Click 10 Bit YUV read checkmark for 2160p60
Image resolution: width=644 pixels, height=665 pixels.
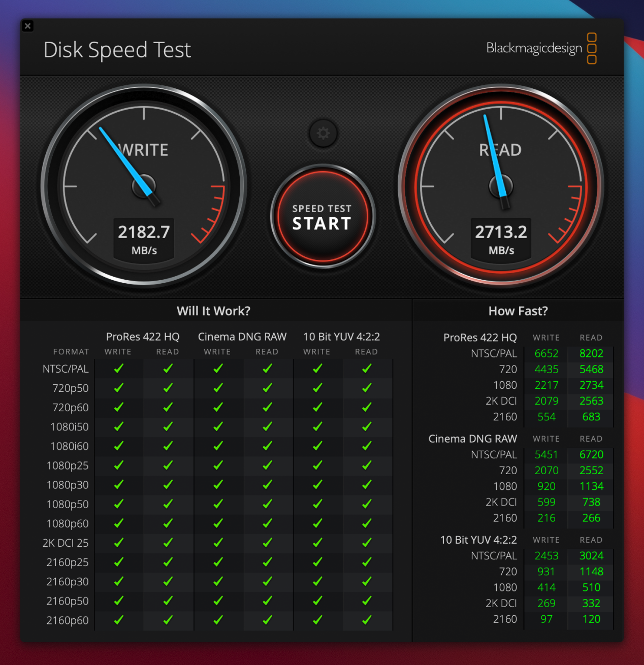point(367,620)
